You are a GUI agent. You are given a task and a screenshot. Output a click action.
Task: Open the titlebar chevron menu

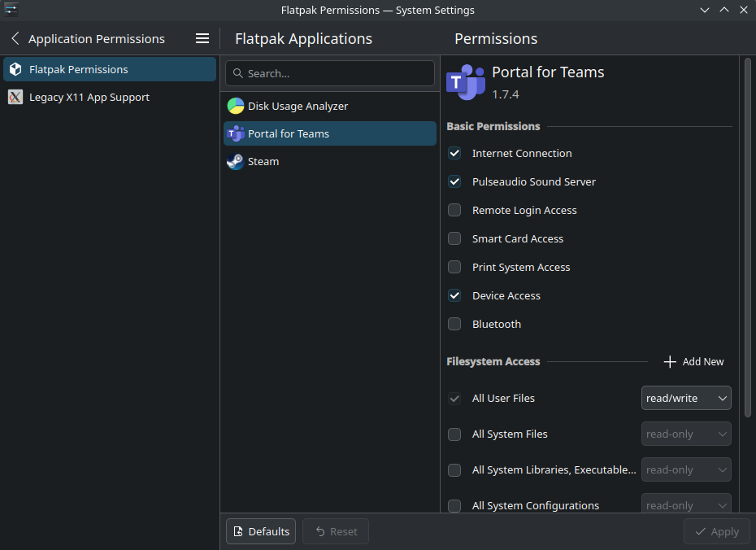coord(704,10)
